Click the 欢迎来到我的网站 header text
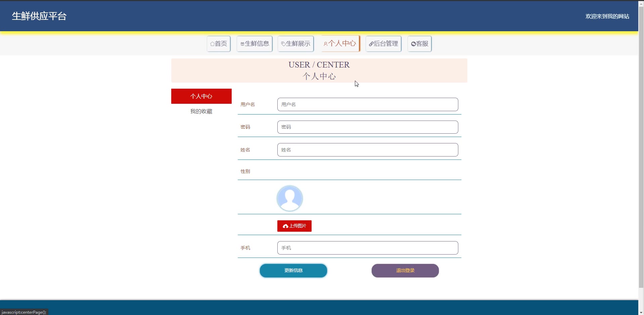Viewport: 644px width, 315px height. click(607, 16)
